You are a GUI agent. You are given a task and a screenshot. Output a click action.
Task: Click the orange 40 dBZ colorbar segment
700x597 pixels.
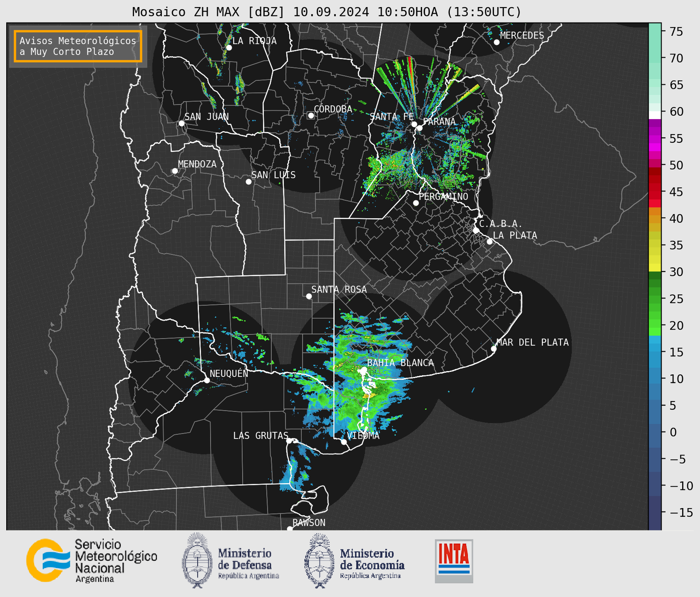[x=655, y=219]
